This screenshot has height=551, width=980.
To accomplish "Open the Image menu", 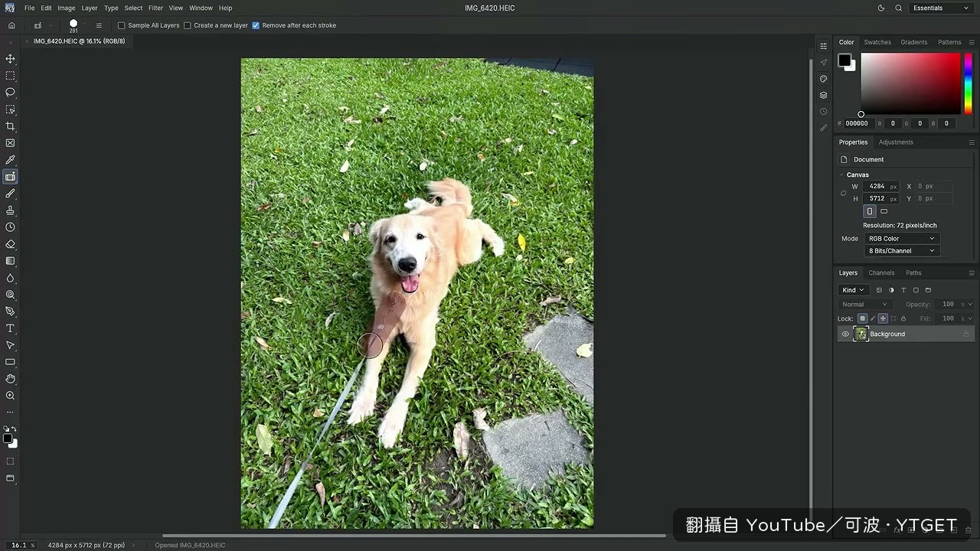I will [x=67, y=8].
